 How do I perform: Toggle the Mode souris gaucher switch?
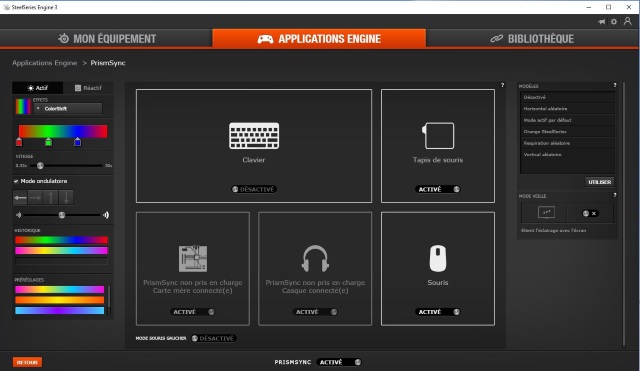[214, 338]
